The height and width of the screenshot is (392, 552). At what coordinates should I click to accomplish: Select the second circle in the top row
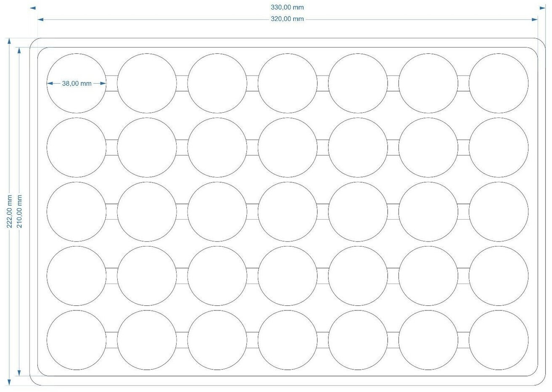(x=147, y=83)
